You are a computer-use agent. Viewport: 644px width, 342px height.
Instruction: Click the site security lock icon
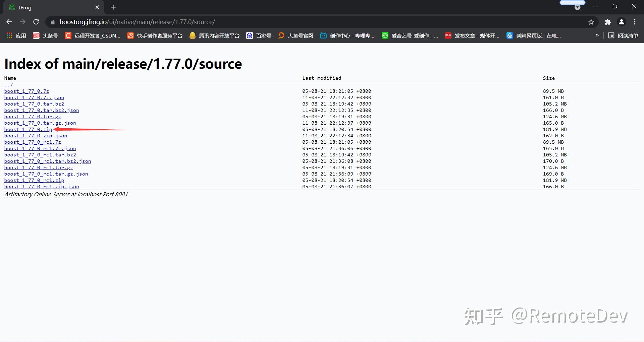click(52, 22)
